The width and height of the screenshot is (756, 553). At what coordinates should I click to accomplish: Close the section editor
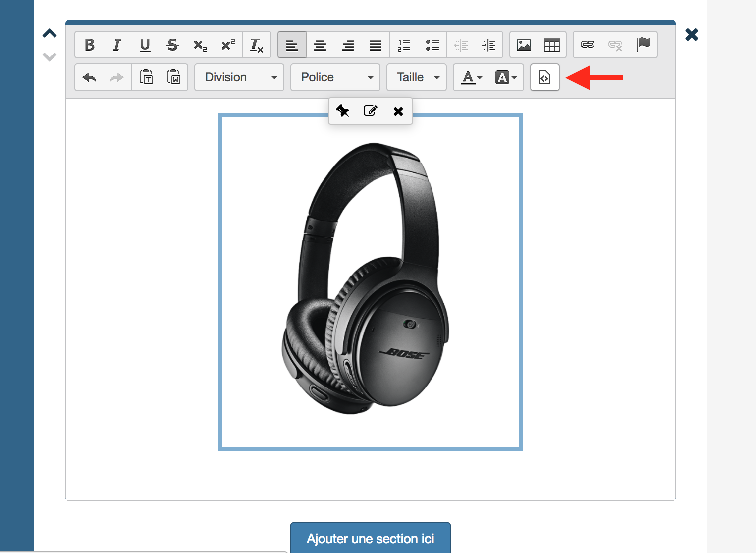coord(692,35)
